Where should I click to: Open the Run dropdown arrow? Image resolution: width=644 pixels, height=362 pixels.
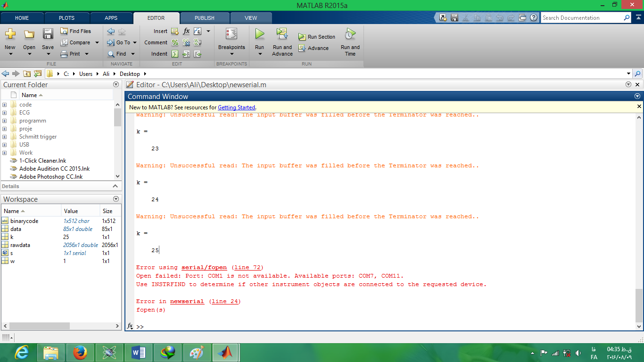260,54
